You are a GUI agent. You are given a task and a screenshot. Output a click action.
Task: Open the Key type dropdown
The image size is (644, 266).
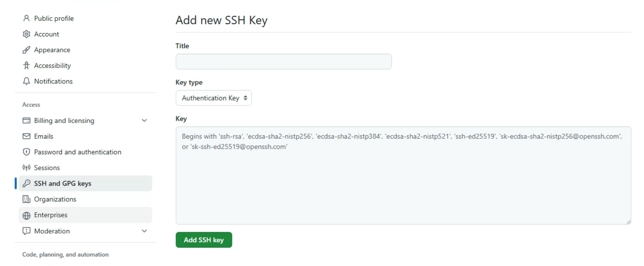coord(214,98)
